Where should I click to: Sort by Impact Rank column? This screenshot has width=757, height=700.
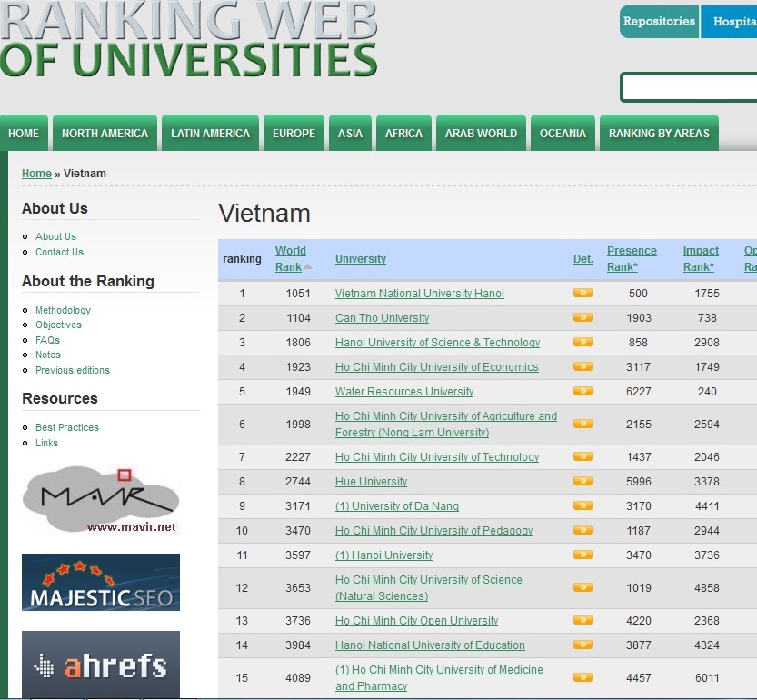[x=701, y=259]
